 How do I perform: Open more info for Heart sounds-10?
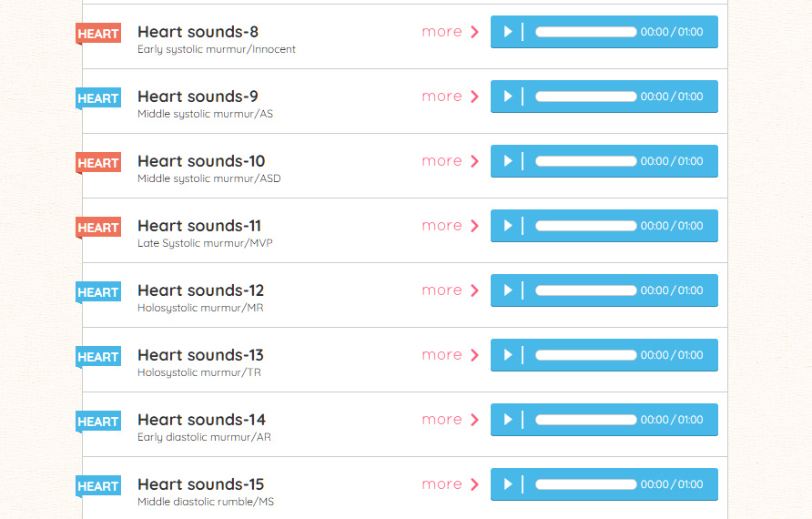tap(450, 161)
